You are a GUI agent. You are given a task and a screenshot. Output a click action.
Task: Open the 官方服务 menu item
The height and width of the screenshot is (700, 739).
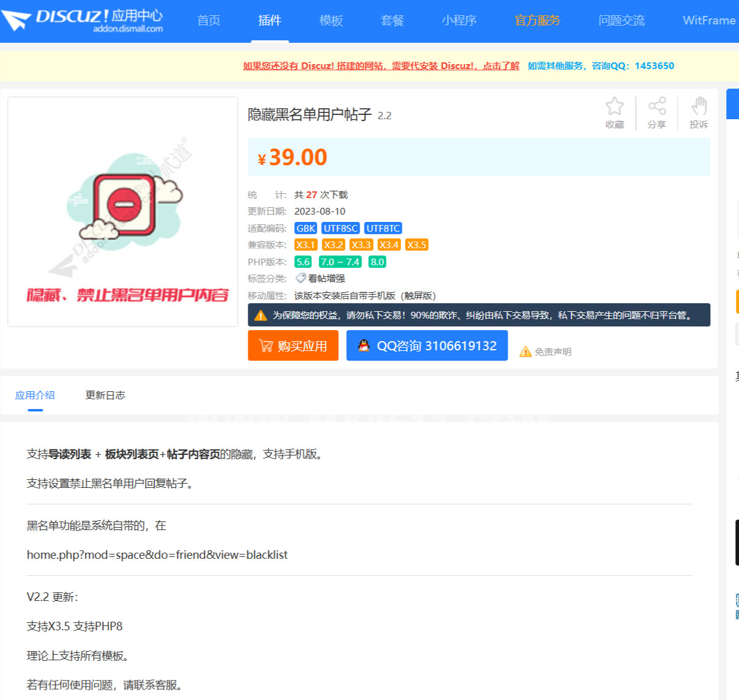537,21
